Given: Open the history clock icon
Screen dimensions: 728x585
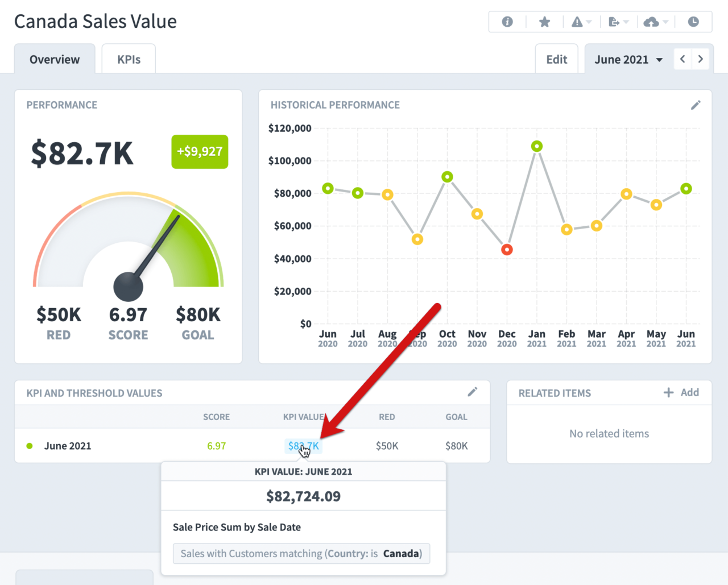Looking at the screenshot, I should [693, 22].
